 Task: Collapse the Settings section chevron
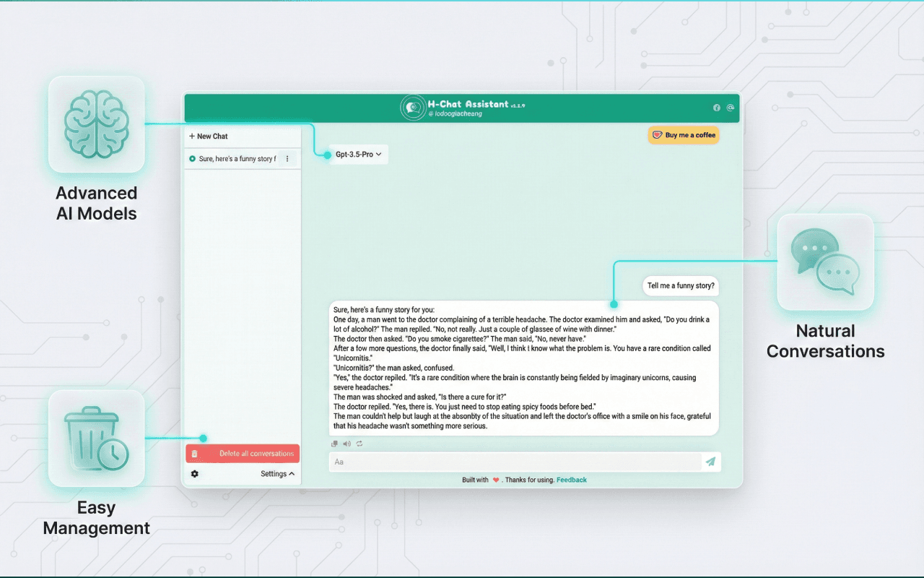292,474
